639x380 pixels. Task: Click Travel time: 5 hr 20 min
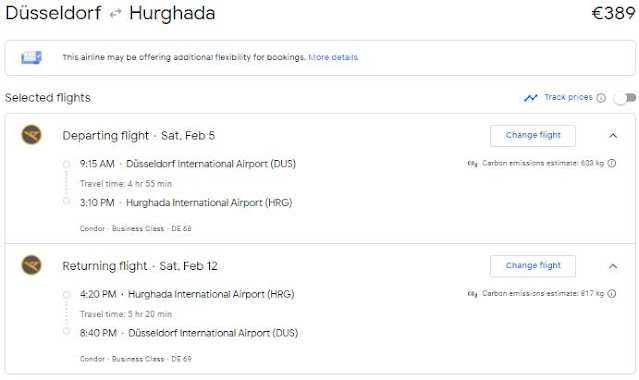pos(126,314)
